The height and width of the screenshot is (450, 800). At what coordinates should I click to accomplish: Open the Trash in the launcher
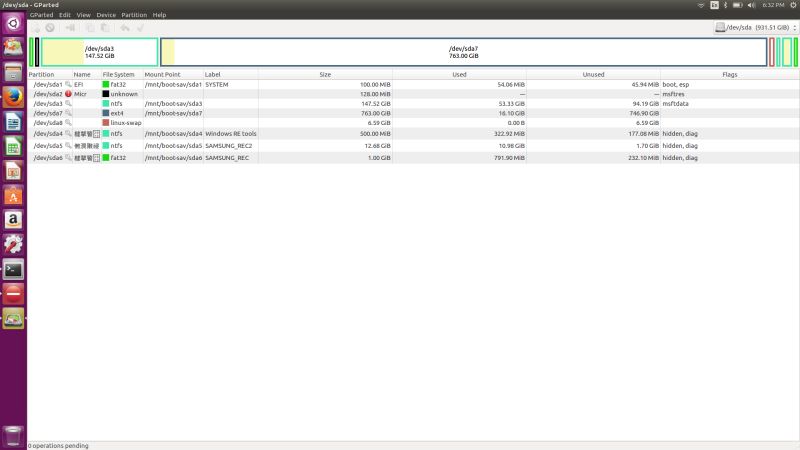[x=13, y=436]
